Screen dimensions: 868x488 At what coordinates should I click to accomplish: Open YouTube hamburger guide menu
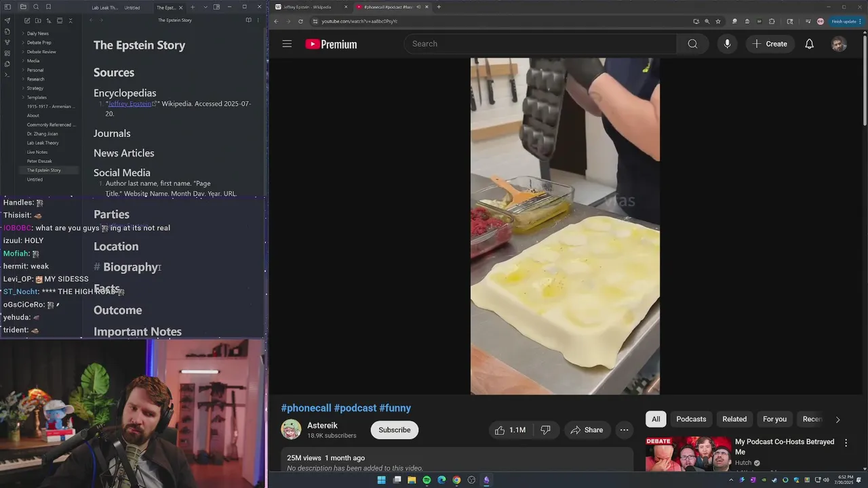pos(287,44)
